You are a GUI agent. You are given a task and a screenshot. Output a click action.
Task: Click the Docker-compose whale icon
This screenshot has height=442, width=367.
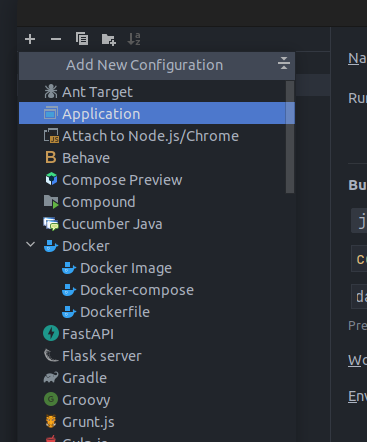(69, 290)
